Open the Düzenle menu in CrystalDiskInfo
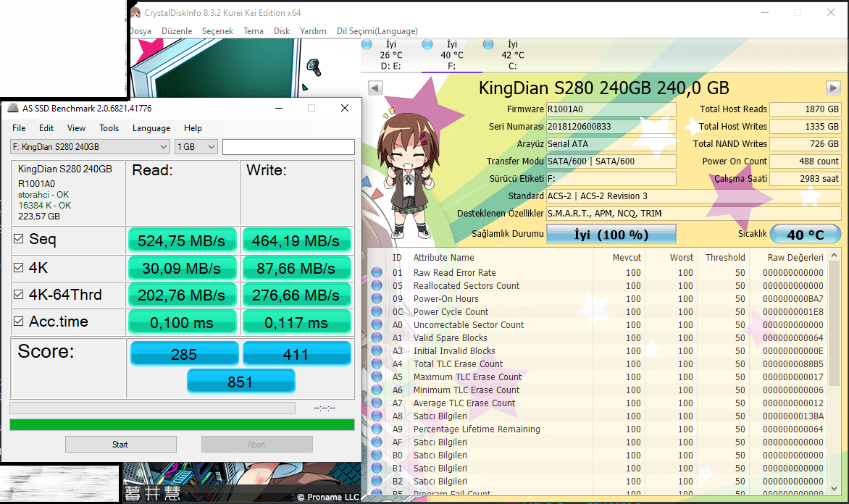The width and height of the screenshot is (849, 504). pos(177,31)
